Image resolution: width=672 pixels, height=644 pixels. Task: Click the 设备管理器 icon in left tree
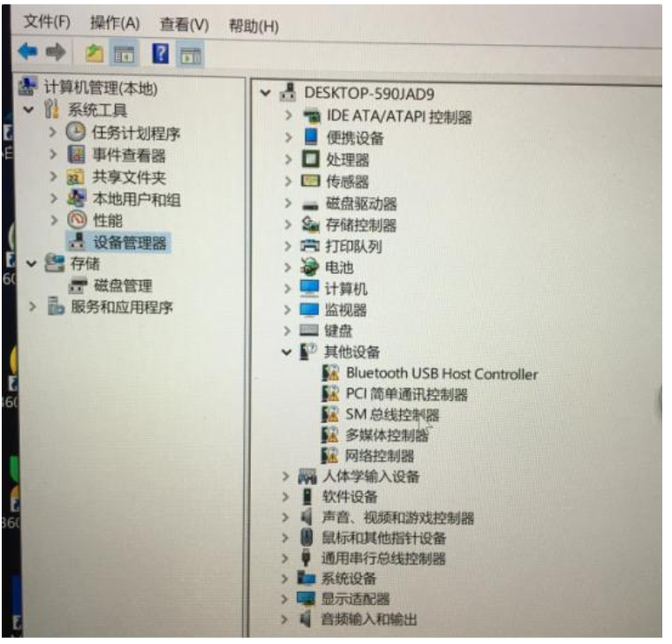pos(78,241)
